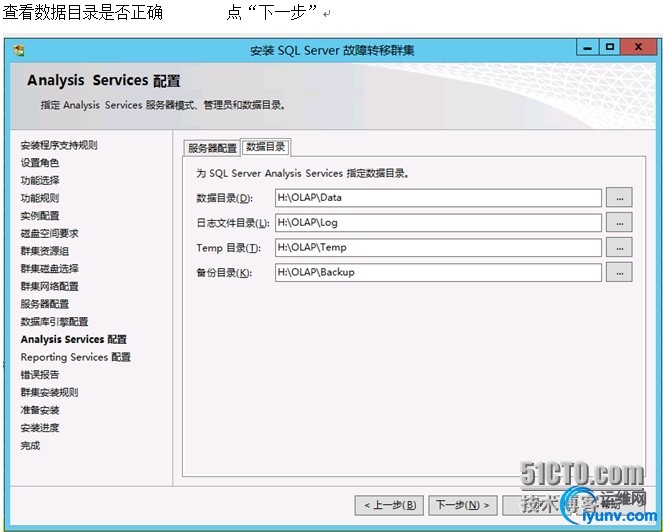
Task: Select 设置角色 in the steps list
Action: click(40, 163)
